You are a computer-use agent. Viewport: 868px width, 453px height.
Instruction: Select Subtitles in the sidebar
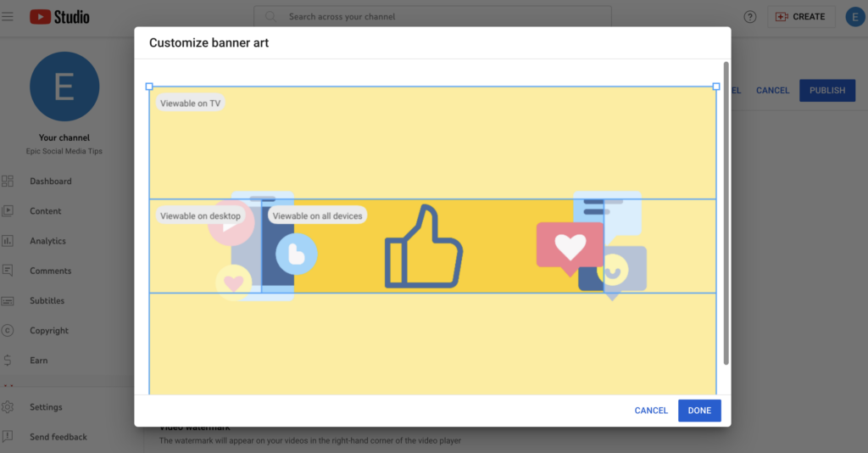pyautogui.click(x=47, y=300)
